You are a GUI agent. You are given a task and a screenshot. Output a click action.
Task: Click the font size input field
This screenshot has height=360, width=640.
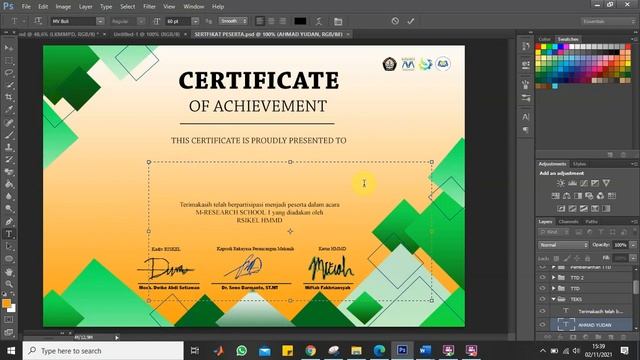pos(178,21)
